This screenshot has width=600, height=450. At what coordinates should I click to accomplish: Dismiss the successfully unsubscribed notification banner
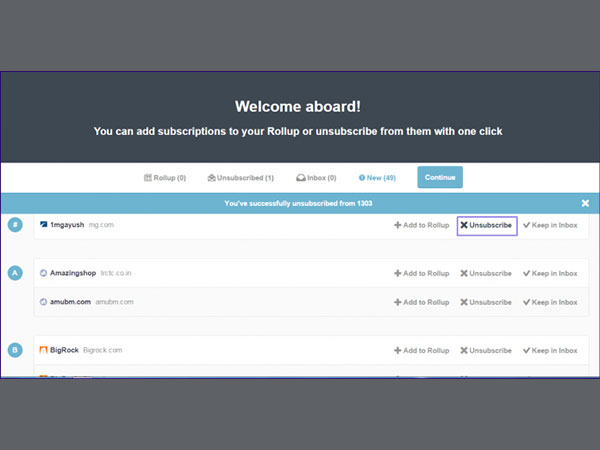point(585,203)
